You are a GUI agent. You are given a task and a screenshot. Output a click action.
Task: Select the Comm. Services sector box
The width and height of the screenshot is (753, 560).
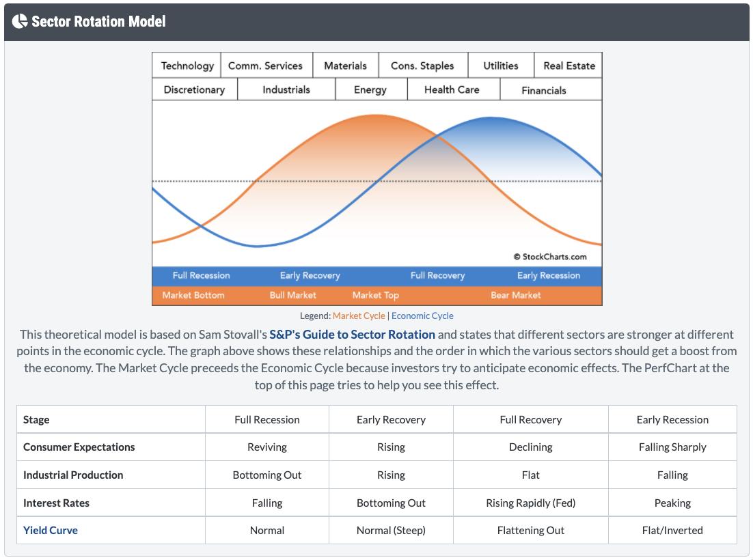click(x=265, y=66)
